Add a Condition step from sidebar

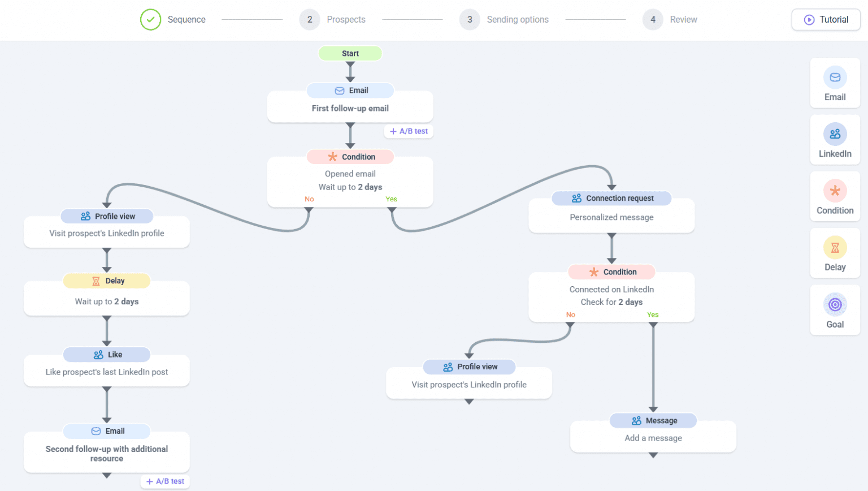pos(835,196)
